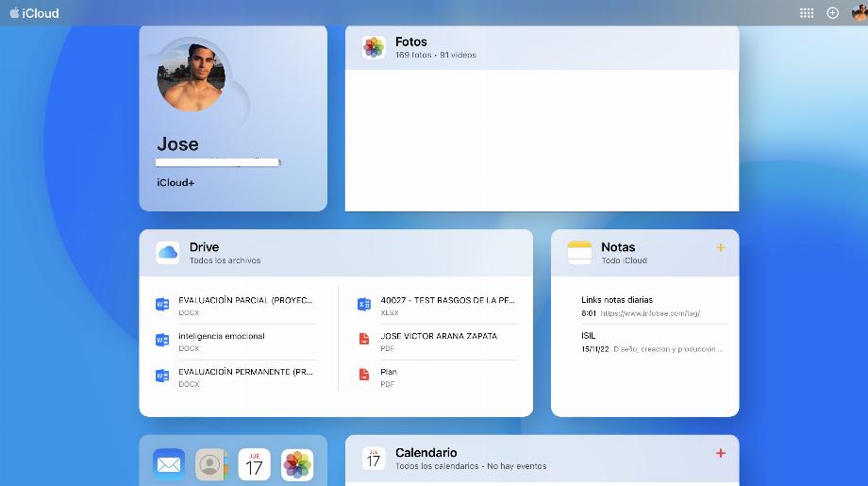Click the Calendario title heading

coord(426,452)
